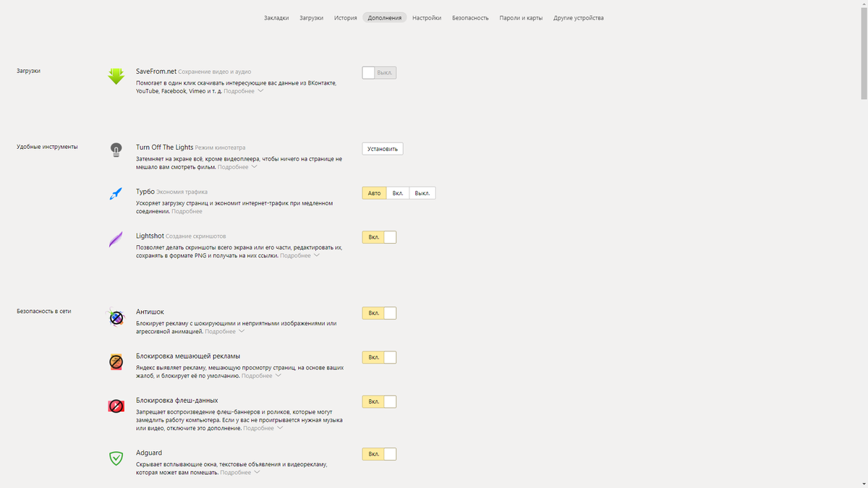Switch to Другие устройства tab
Screen dimensions: 868x488
(x=579, y=17)
